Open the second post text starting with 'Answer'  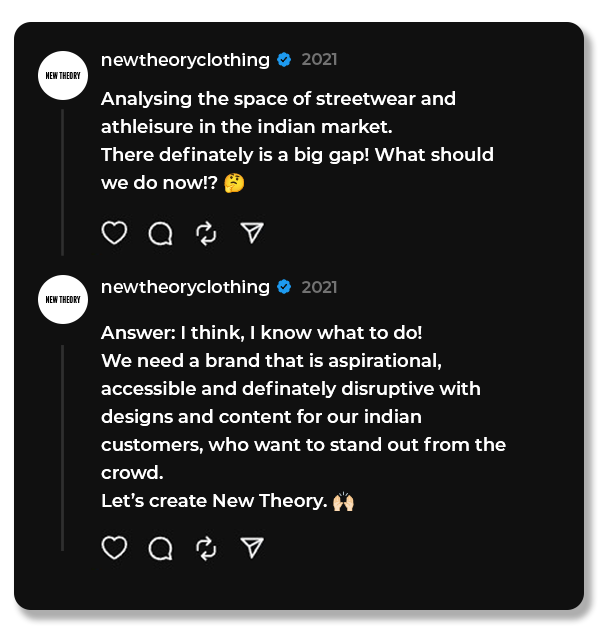point(300,416)
